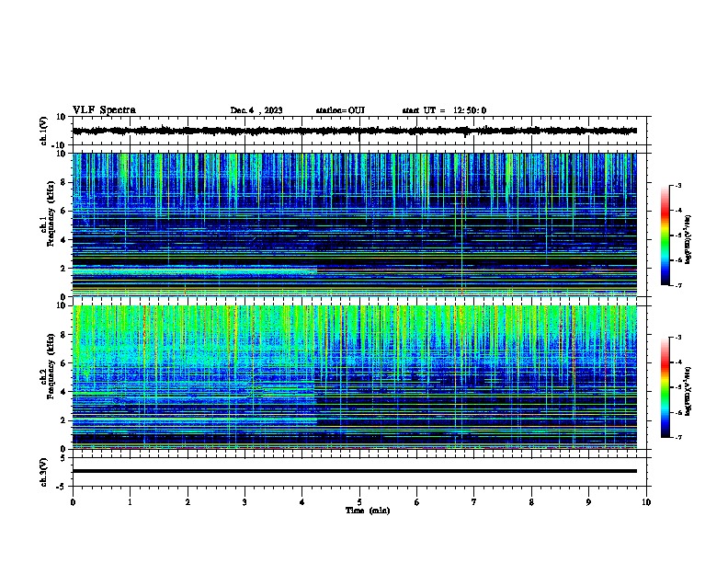Click inside the ch.2 spectrogram panel

[355, 377]
